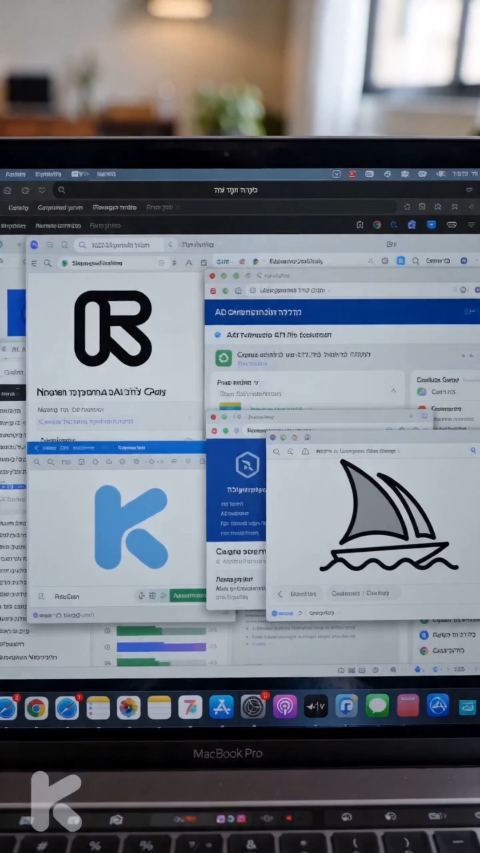Click the red status icon in the menu bar

click(352, 174)
